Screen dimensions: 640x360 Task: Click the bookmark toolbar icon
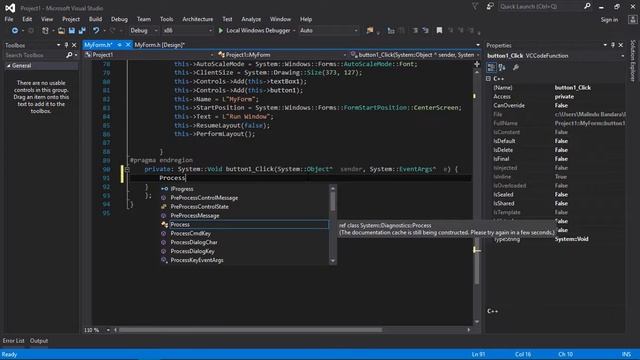click(439, 31)
